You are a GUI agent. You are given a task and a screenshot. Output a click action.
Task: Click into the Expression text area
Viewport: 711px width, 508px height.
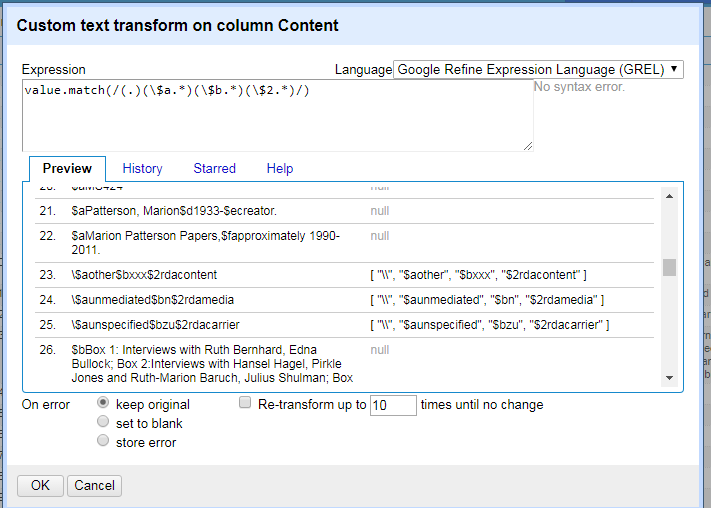(x=278, y=116)
